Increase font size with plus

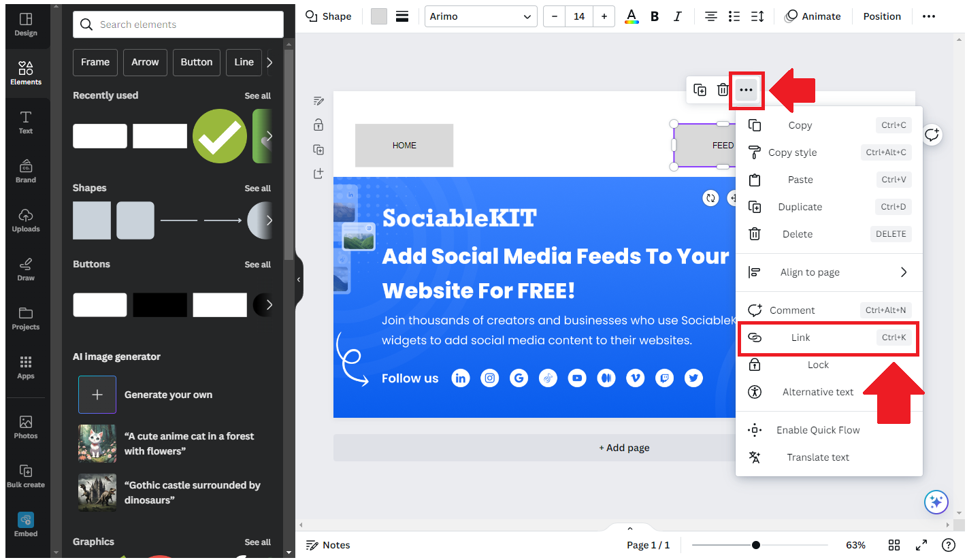(x=604, y=16)
